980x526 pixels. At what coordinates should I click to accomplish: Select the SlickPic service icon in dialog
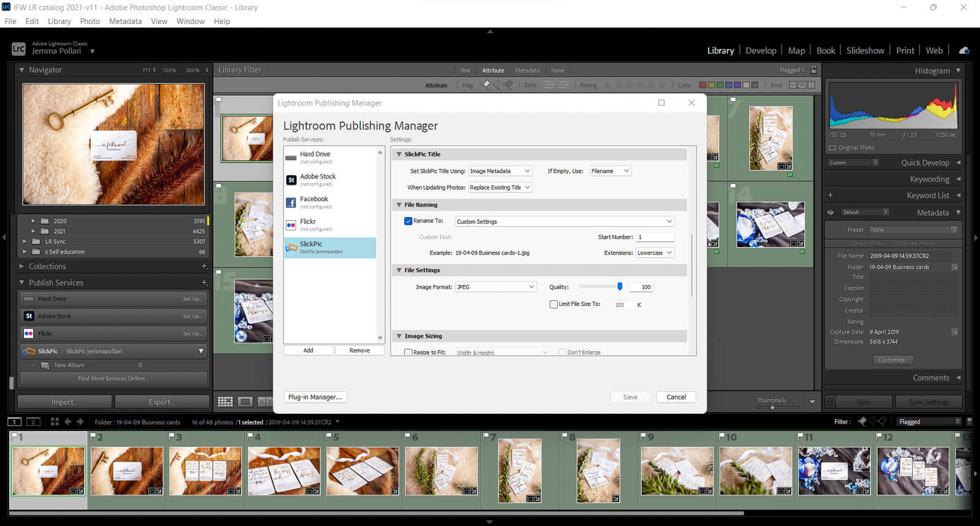(x=292, y=248)
